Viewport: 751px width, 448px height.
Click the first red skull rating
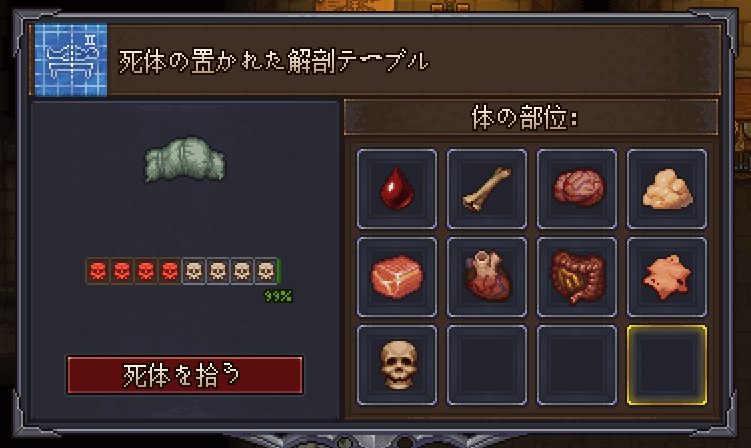98,271
